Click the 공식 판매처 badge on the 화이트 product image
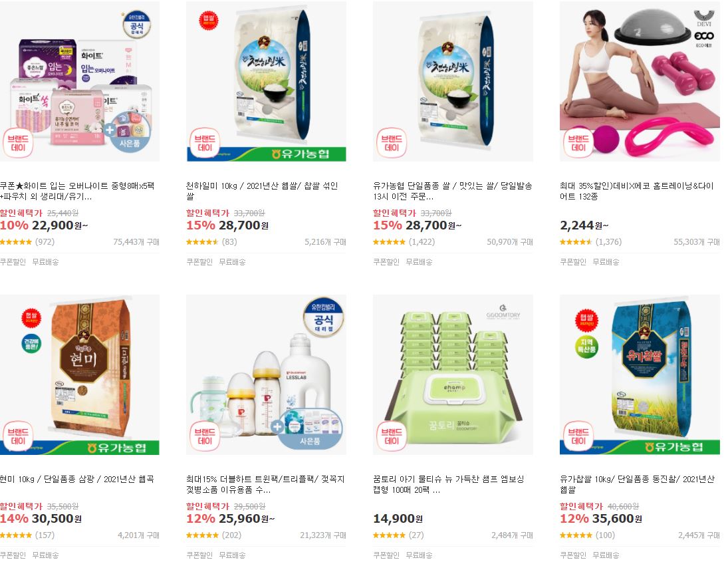The width and height of the screenshot is (728, 564). [137, 25]
